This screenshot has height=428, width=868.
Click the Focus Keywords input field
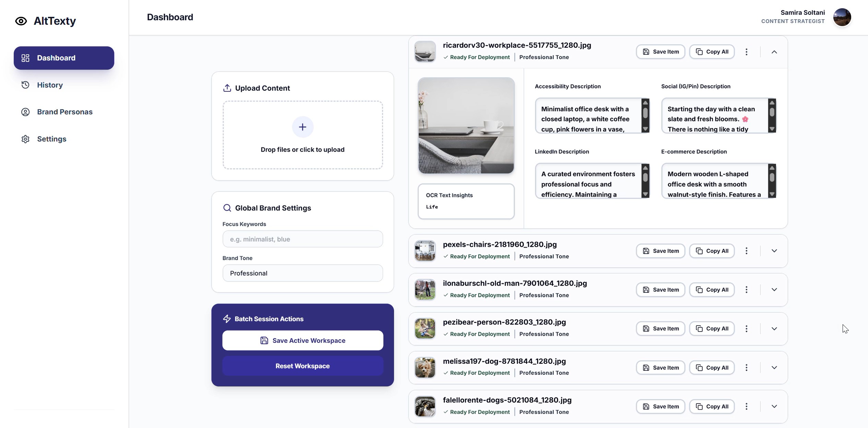click(x=302, y=239)
